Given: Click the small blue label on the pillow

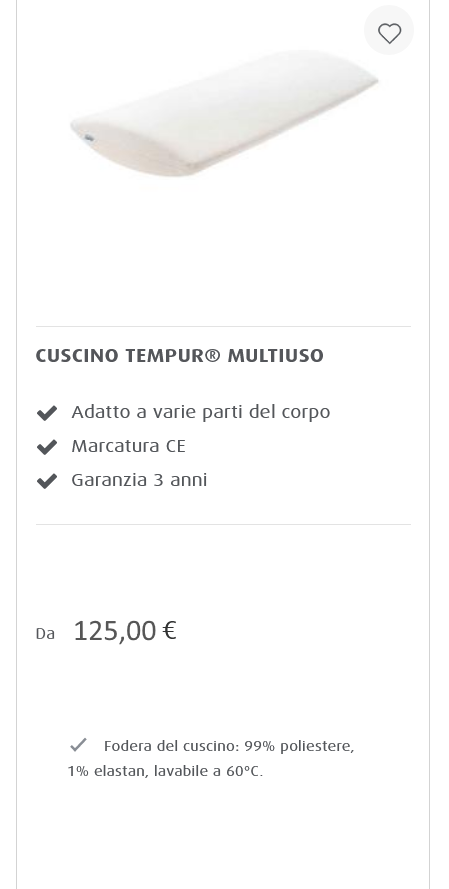Looking at the screenshot, I should [x=89, y=137].
